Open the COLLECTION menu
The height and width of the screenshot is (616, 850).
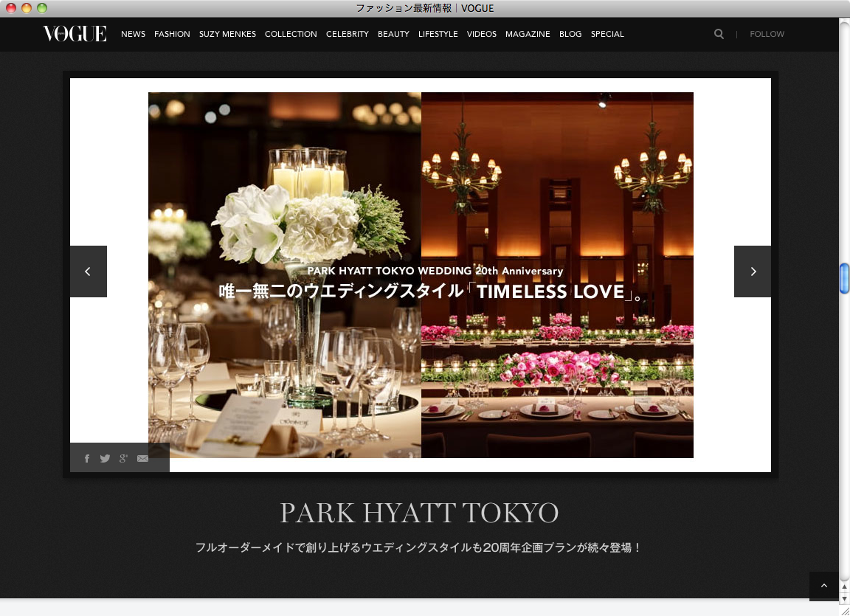click(x=291, y=34)
